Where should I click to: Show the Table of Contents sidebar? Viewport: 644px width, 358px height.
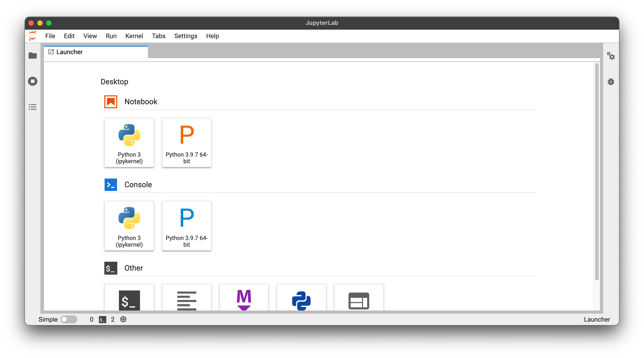click(32, 107)
